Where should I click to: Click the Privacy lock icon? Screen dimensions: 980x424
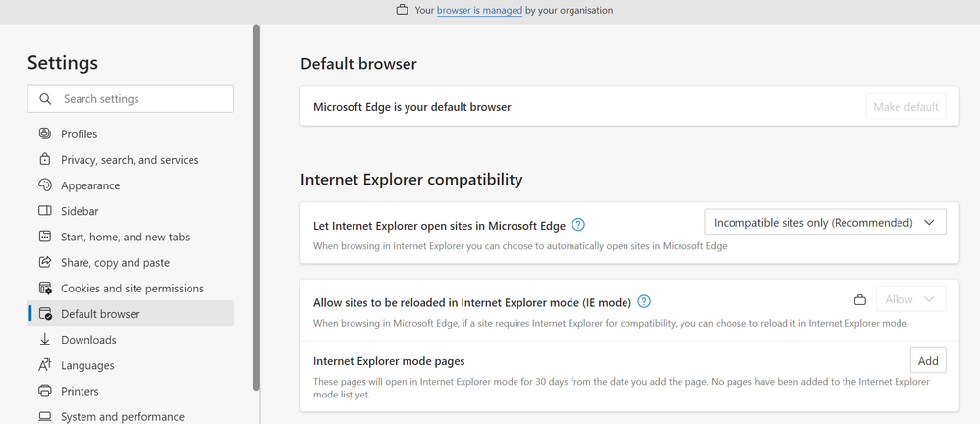coord(45,159)
